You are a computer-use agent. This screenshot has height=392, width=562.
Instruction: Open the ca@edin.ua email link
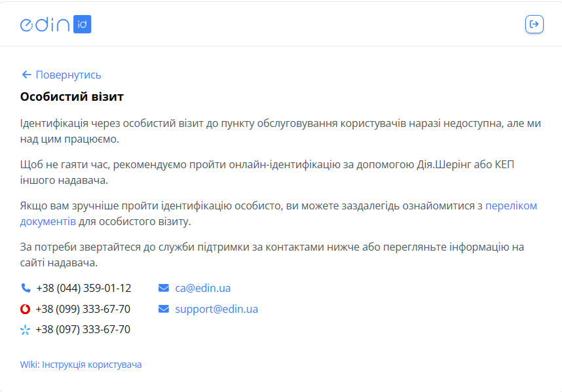click(203, 288)
